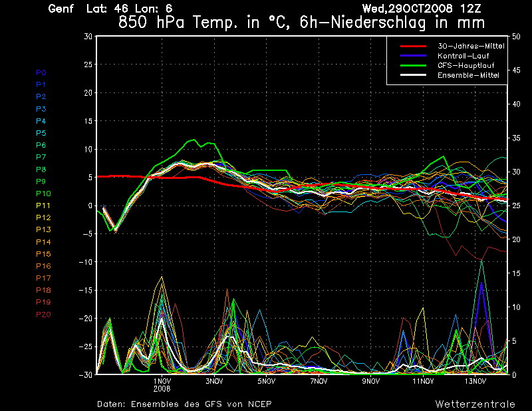Click the P10 ensemble member label

tap(43, 194)
